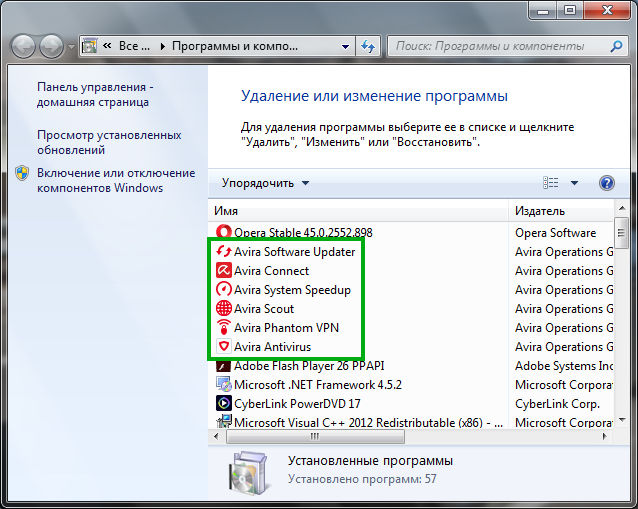
Task: Close the Programs and Features window
Action: click(x=607, y=10)
